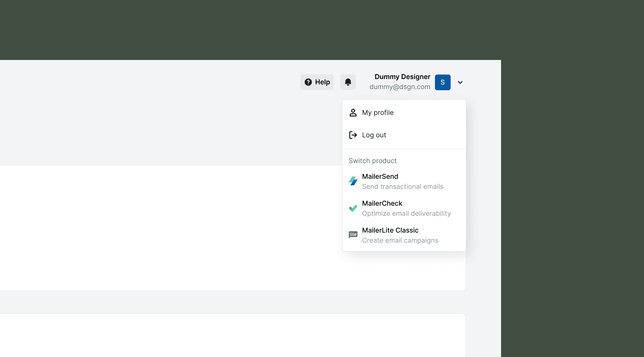Click the person icon beside My profile

[x=353, y=113]
